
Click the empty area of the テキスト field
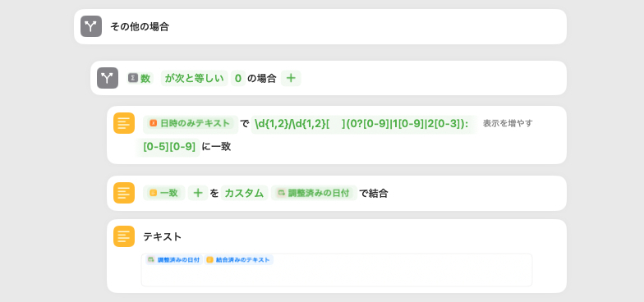click(x=337, y=276)
